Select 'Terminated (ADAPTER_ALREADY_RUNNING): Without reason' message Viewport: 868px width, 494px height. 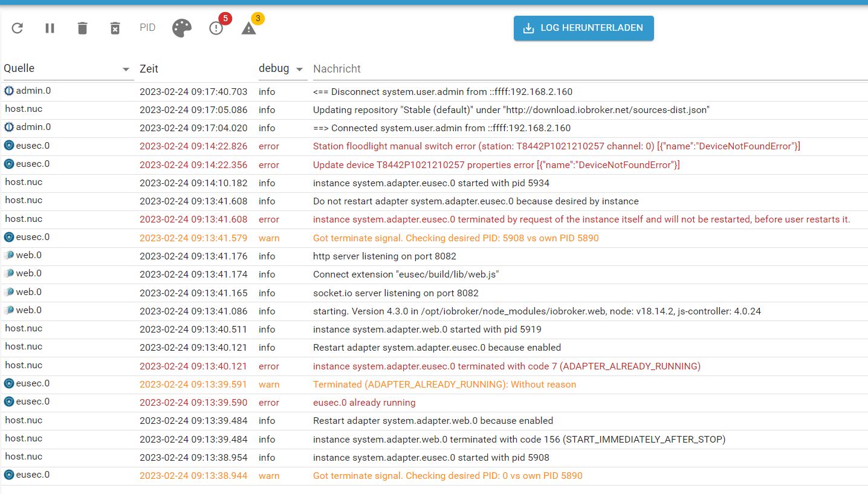(x=444, y=385)
